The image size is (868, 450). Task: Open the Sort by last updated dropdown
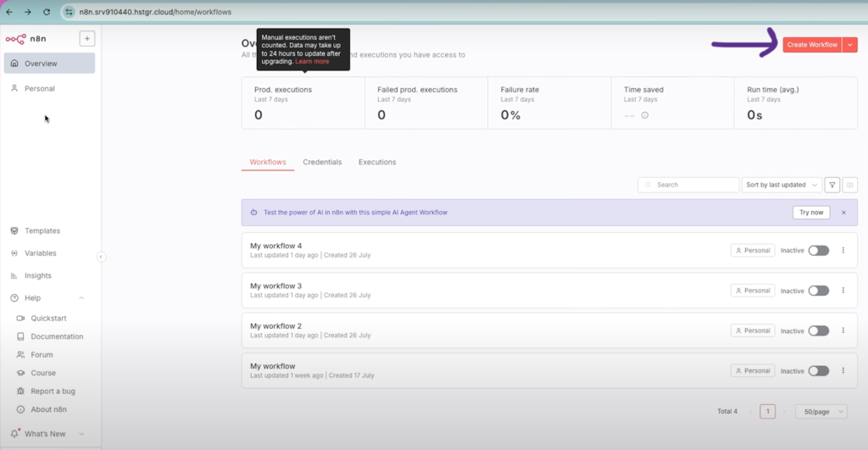point(781,185)
